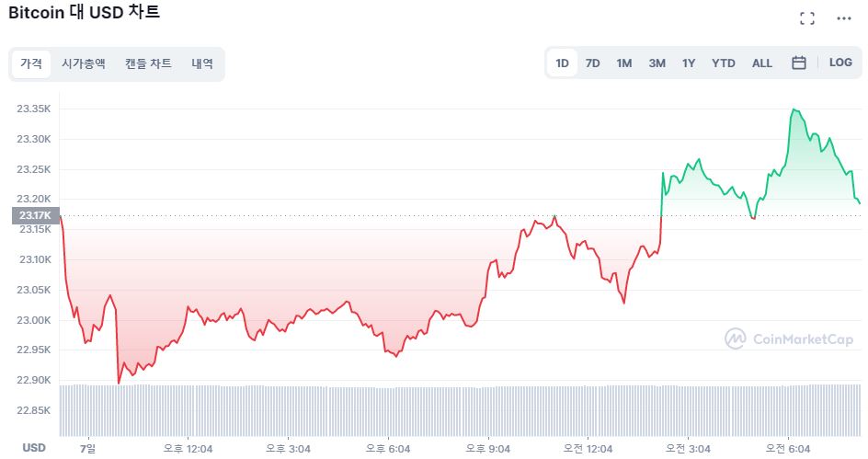Open the three-dot more options menu
The height and width of the screenshot is (459, 868).
click(x=844, y=18)
